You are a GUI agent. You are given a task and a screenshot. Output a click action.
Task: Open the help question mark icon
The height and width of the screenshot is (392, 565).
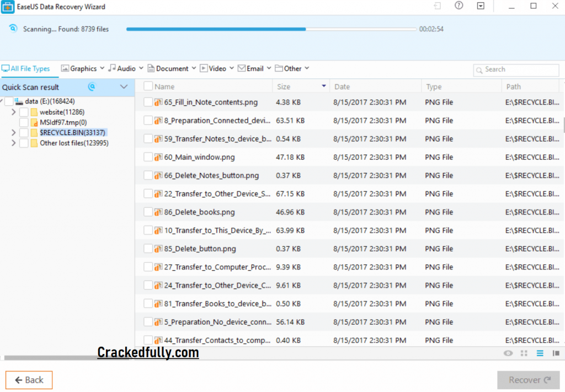[x=459, y=6]
